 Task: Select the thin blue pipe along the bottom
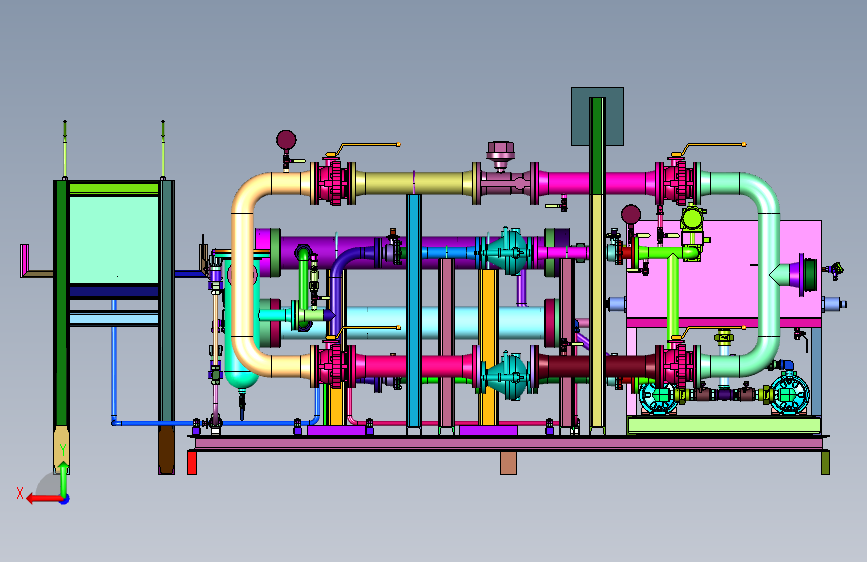click(216, 423)
